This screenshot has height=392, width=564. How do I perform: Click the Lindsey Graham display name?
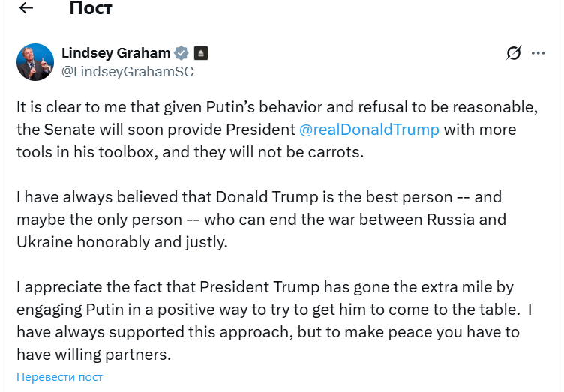pyautogui.click(x=115, y=53)
